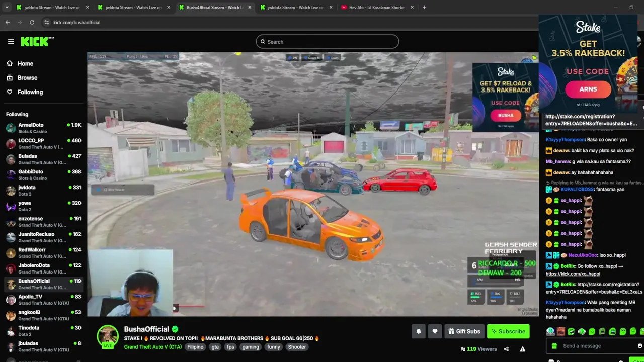644x362 pixels.
Task: Click the BushaOfficial channel name
Action: [x=146, y=329]
